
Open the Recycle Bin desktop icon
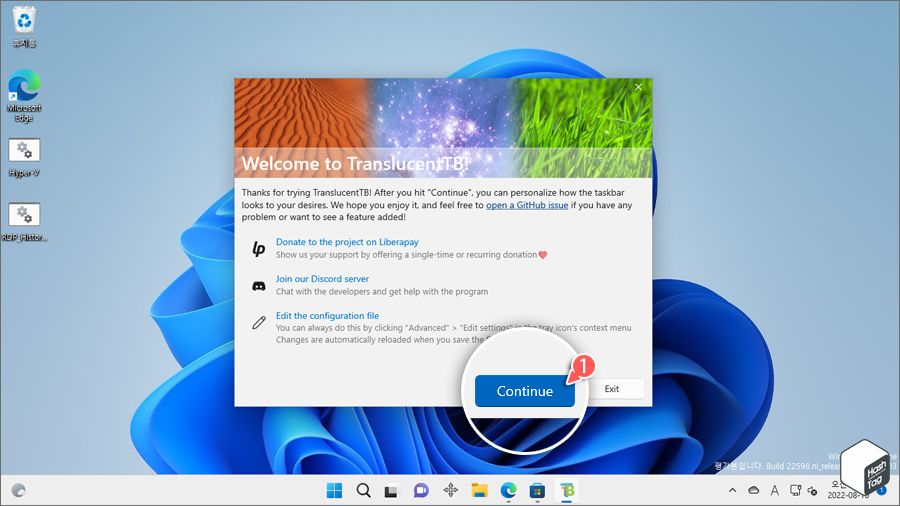coord(24,27)
